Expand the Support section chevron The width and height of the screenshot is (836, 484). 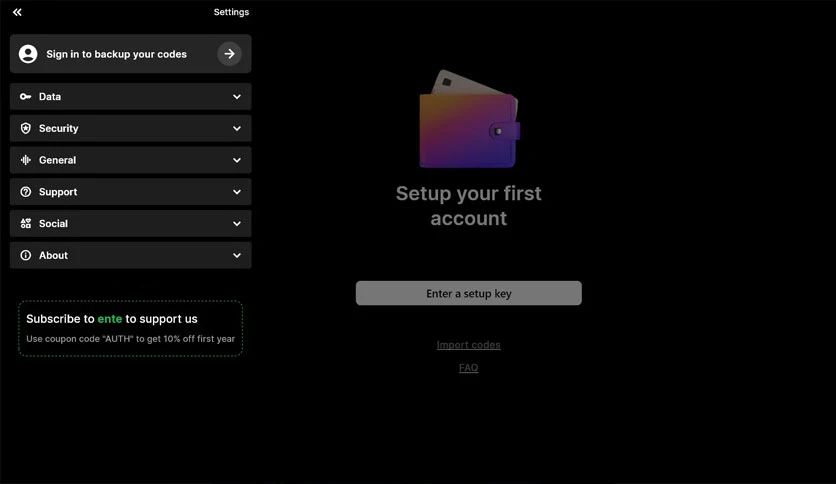click(237, 192)
